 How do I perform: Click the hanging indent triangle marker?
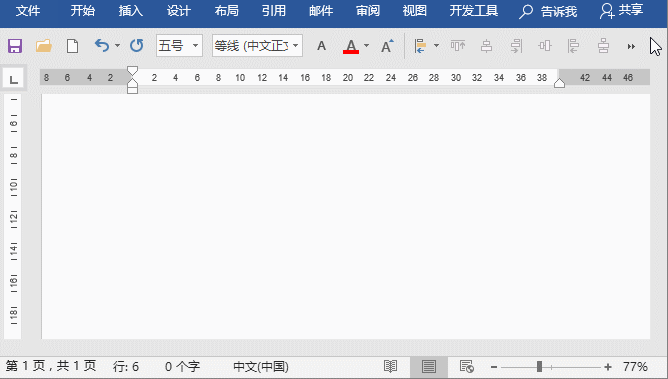132,83
